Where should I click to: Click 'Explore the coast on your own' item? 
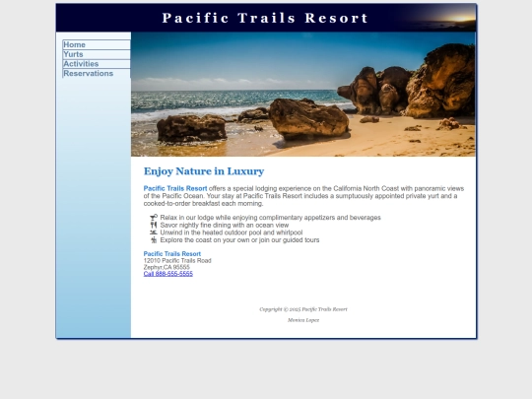point(239,239)
